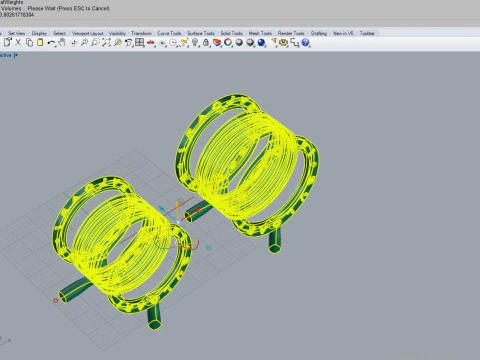Click the red car Set View icon
Viewport: 480px width, 360px height.
coord(151,43)
